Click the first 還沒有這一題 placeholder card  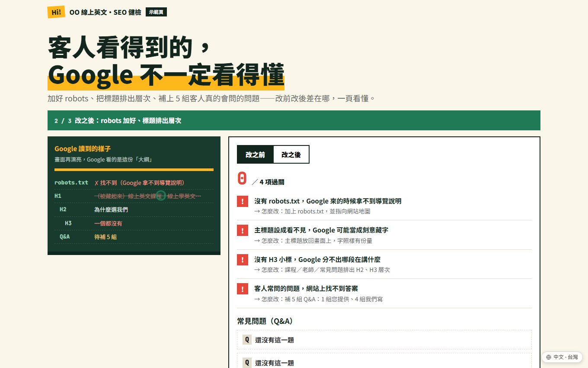tap(384, 340)
